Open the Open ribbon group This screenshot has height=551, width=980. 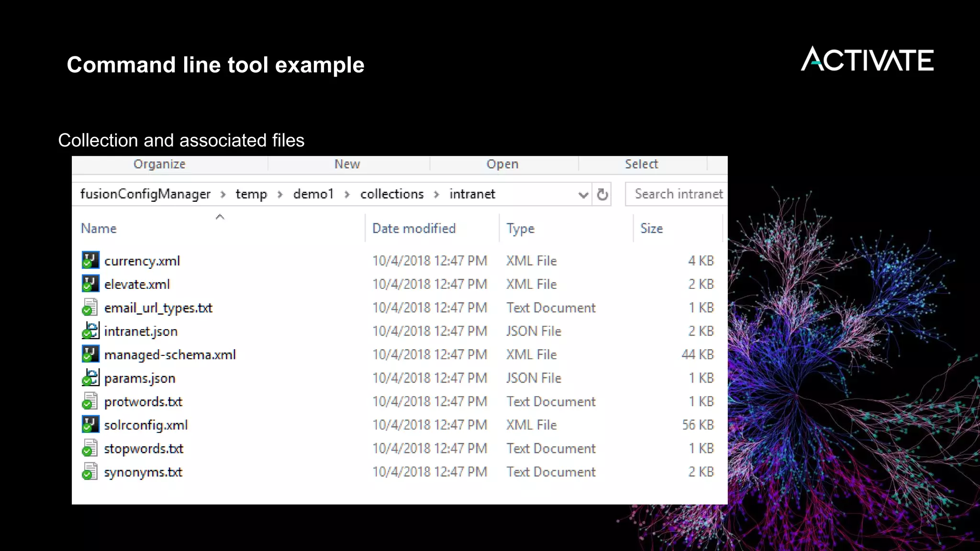[502, 164]
